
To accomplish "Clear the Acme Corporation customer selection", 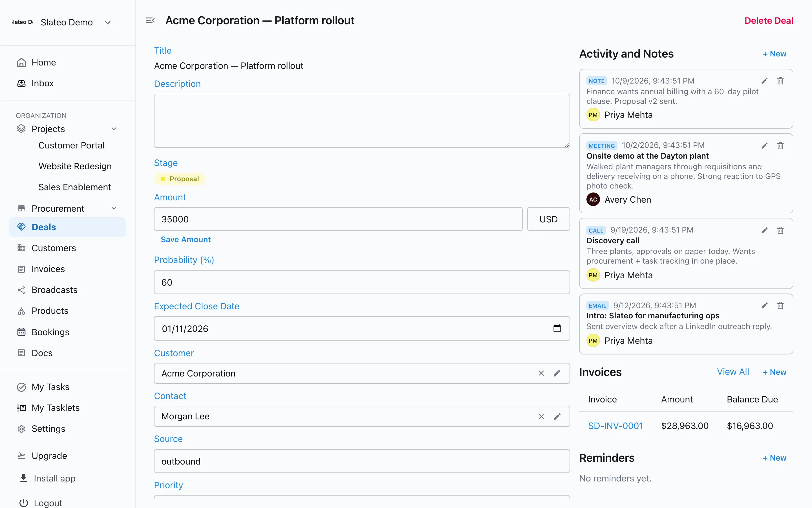I will point(541,373).
